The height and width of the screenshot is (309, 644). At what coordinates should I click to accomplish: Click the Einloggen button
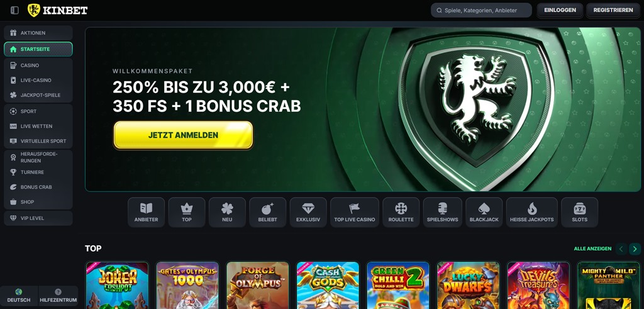[x=560, y=10]
